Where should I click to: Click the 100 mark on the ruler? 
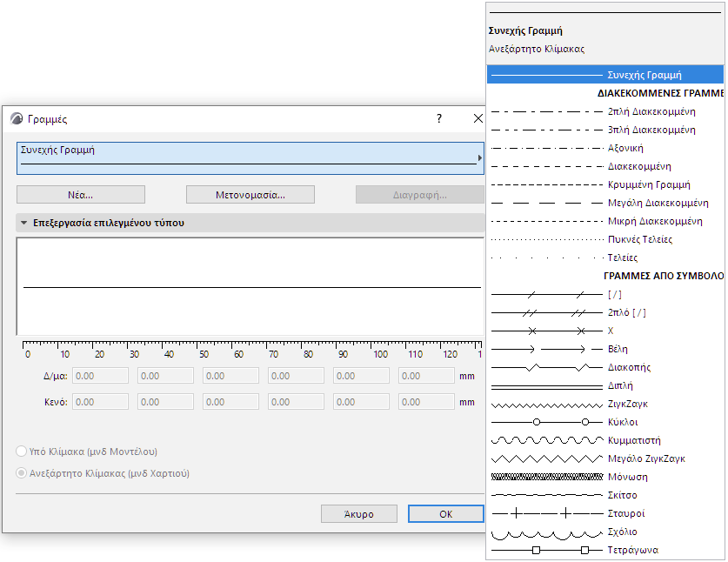pos(380,354)
